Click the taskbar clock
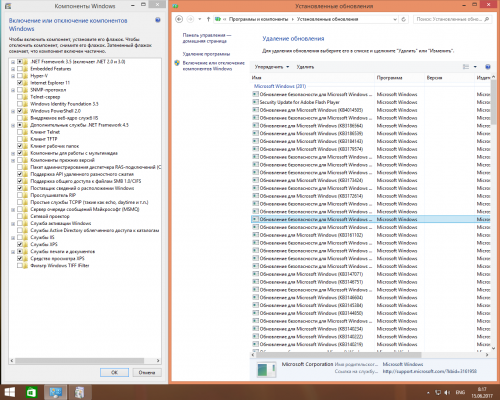 [x=482, y=392]
